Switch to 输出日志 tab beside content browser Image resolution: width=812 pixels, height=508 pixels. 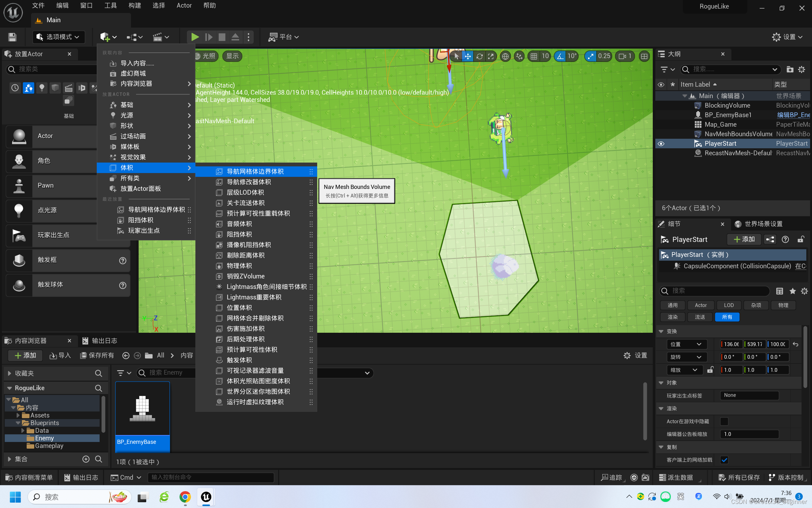point(100,341)
